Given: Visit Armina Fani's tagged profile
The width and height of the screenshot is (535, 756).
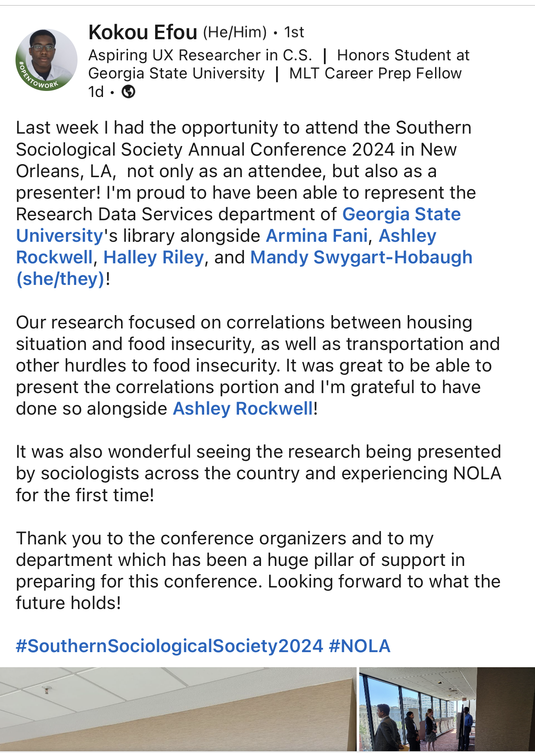Looking at the screenshot, I should click(x=317, y=236).
